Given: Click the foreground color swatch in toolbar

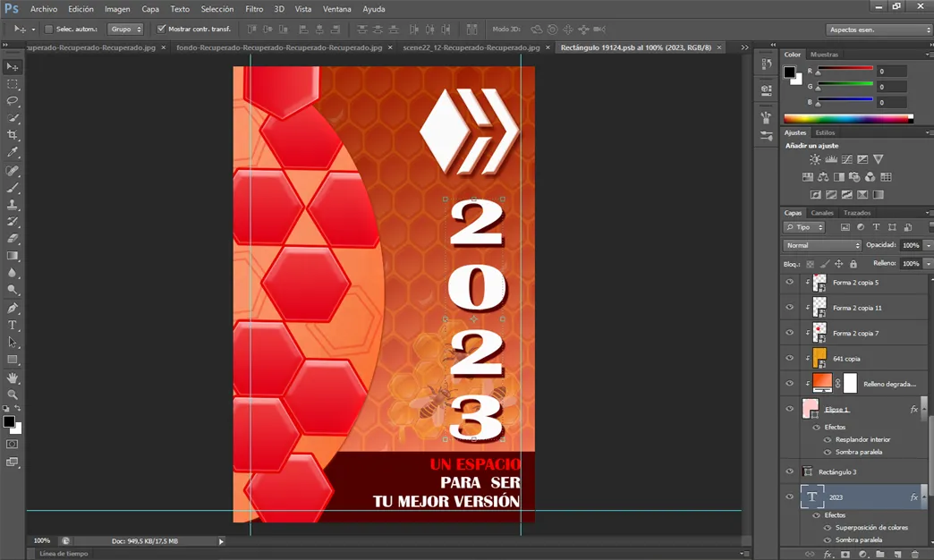Looking at the screenshot, I should tap(9, 421).
